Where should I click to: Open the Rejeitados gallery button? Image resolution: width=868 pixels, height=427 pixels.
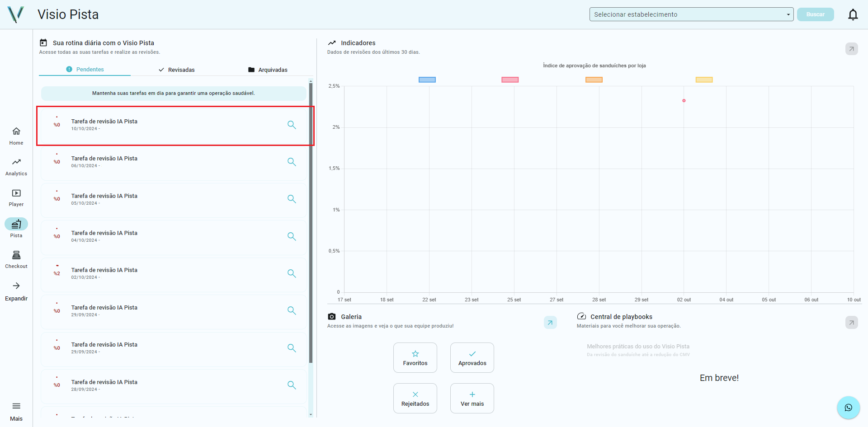tap(415, 399)
